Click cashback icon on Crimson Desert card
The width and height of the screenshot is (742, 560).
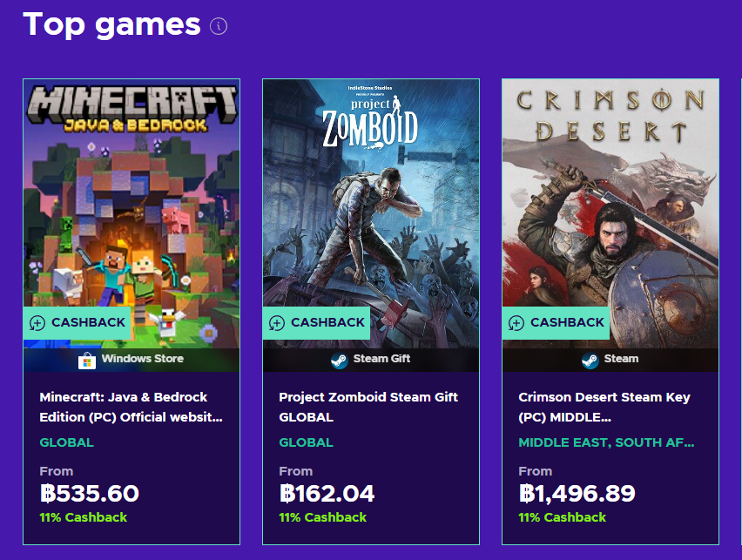(516, 323)
